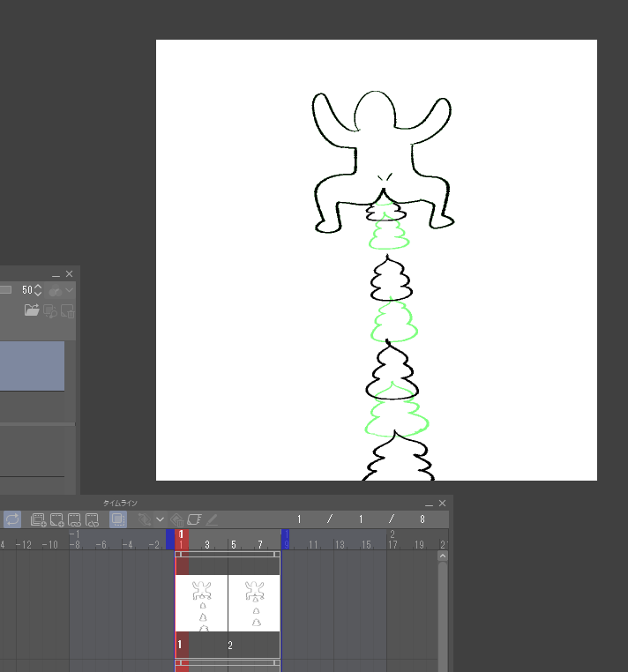This screenshot has height=672, width=628.
Task: Select the highlighted blue layer row
Action: 32,366
